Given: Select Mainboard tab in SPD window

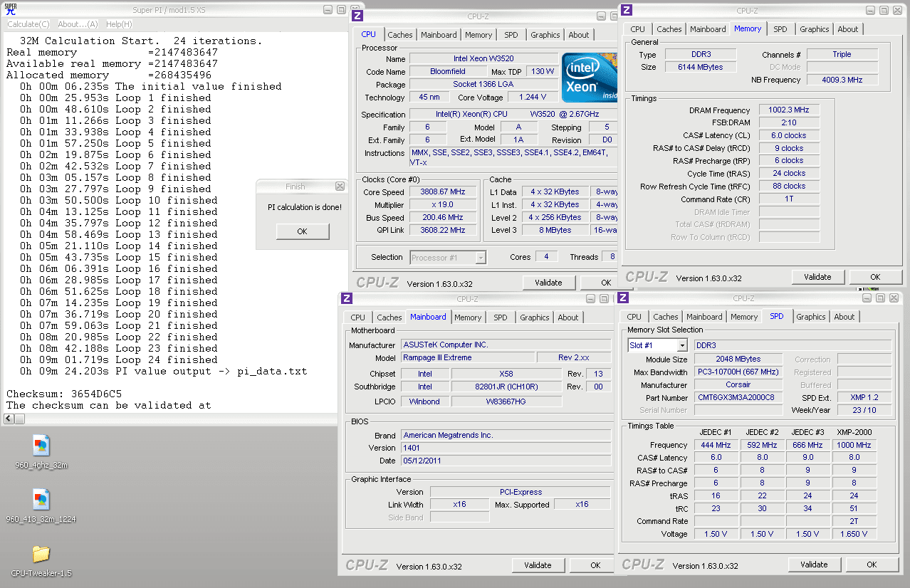Looking at the screenshot, I should point(704,317).
